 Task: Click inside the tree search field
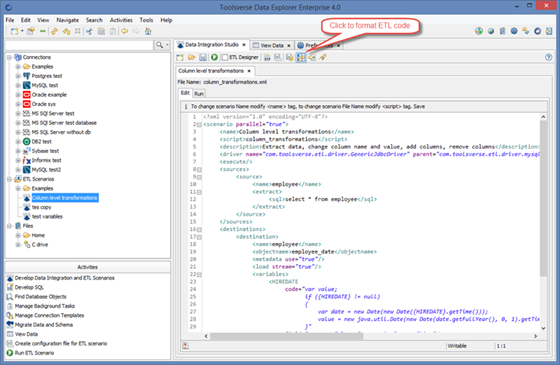pyautogui.click(x=79, y=45)
